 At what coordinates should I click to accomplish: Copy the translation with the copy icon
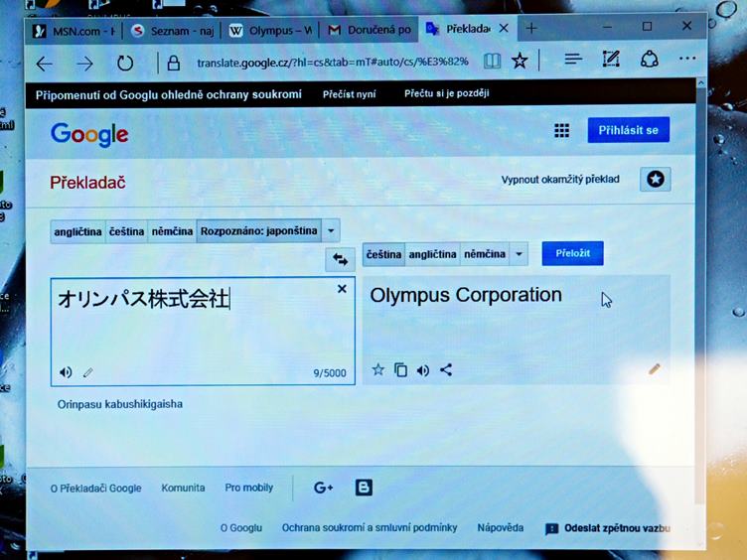point(400,370)
